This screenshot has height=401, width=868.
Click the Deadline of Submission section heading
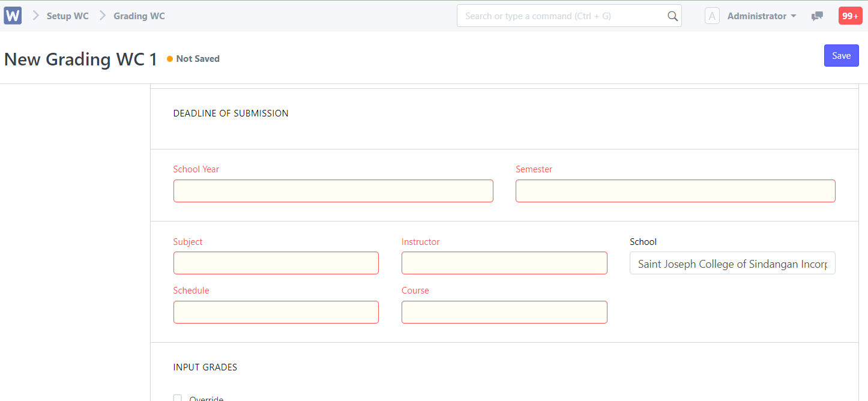tap(231, 113)
